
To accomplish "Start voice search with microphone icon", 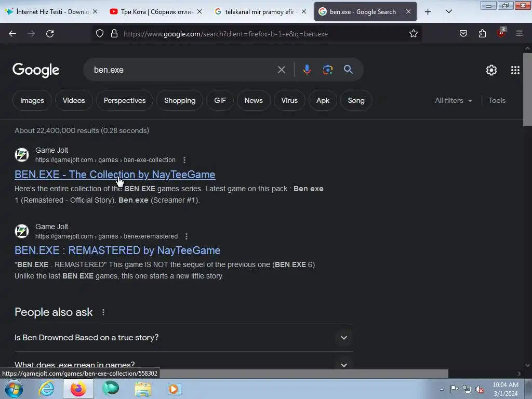I will (307, 70).
